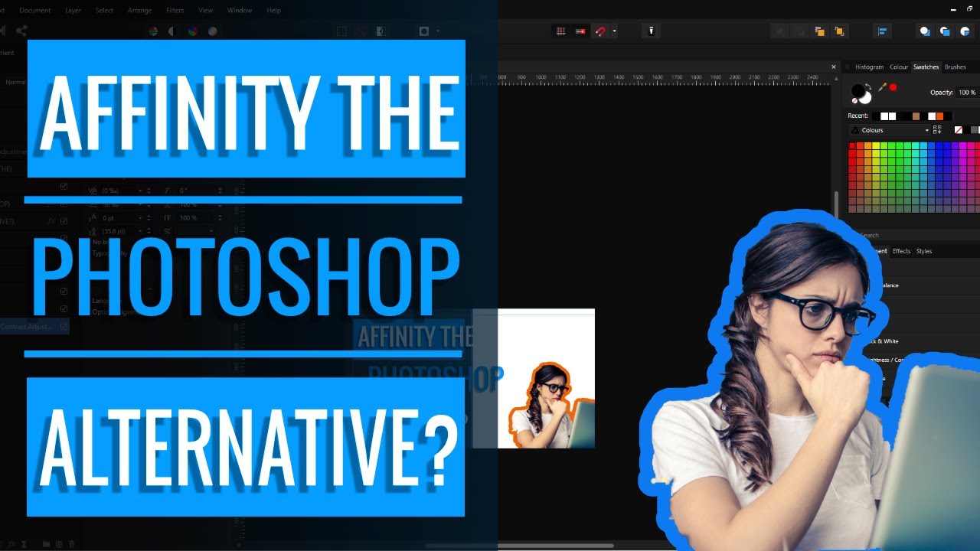Open the Window menu
980x551 pixels.
[x=240, y=11]
